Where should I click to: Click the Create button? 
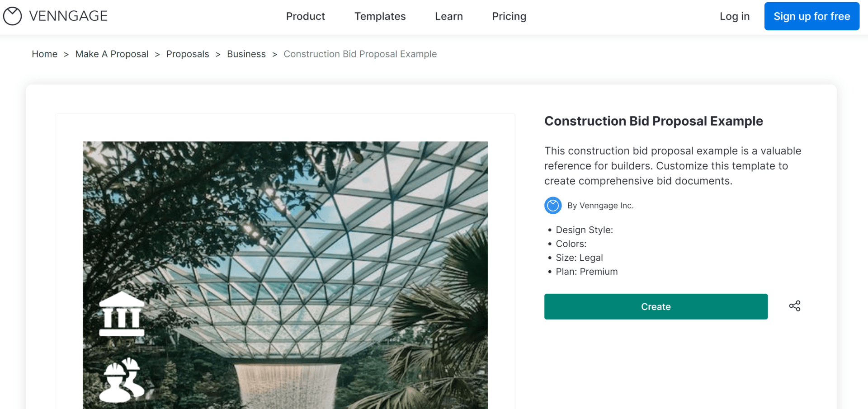coord(656,306)
